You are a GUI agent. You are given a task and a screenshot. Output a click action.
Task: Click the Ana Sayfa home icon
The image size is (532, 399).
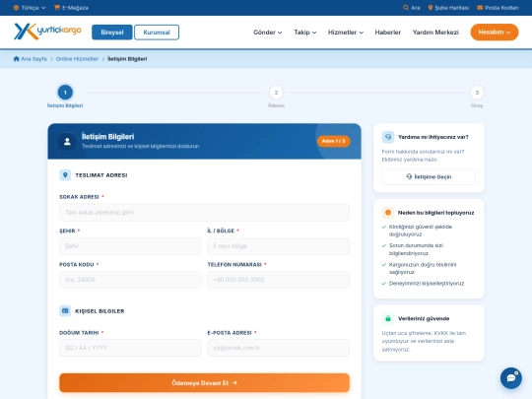coord(17,59)
